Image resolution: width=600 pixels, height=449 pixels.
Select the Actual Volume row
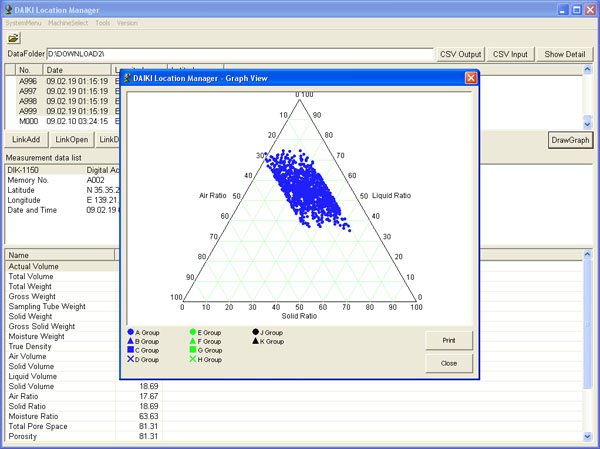62,266
